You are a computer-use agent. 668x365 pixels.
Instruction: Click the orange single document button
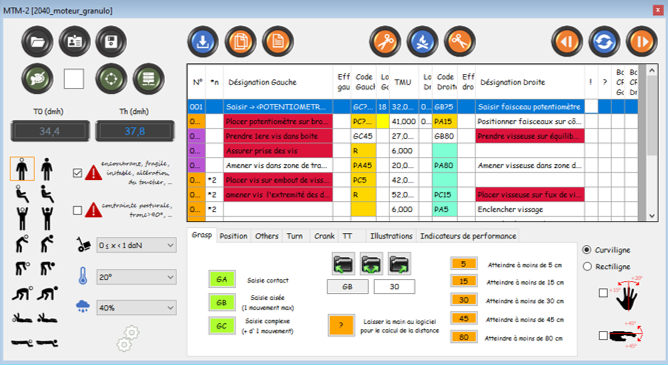pyautogui.click(x=278, y=42)
